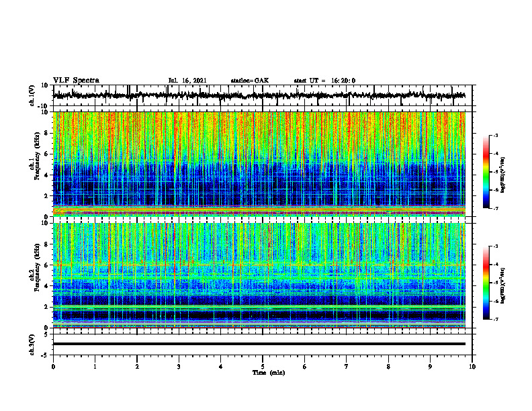The width and height of the screenshot is (532, 411).
Task: Click the "station=GAK" header label
Action: tap(250, 81)
